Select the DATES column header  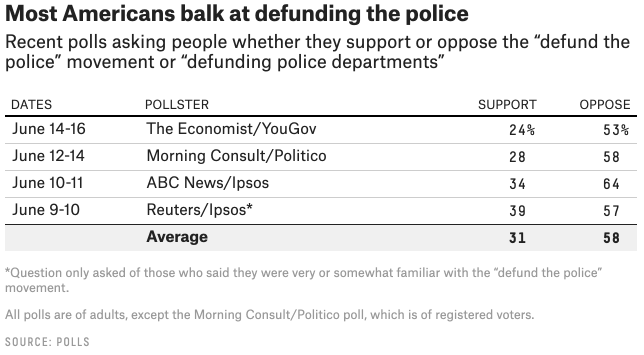coord(31,104)
